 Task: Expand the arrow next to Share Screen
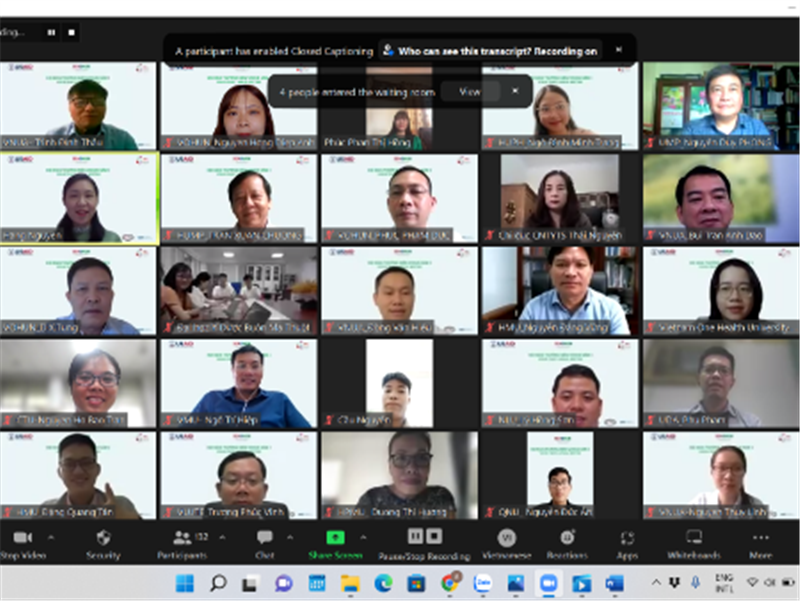363,537
